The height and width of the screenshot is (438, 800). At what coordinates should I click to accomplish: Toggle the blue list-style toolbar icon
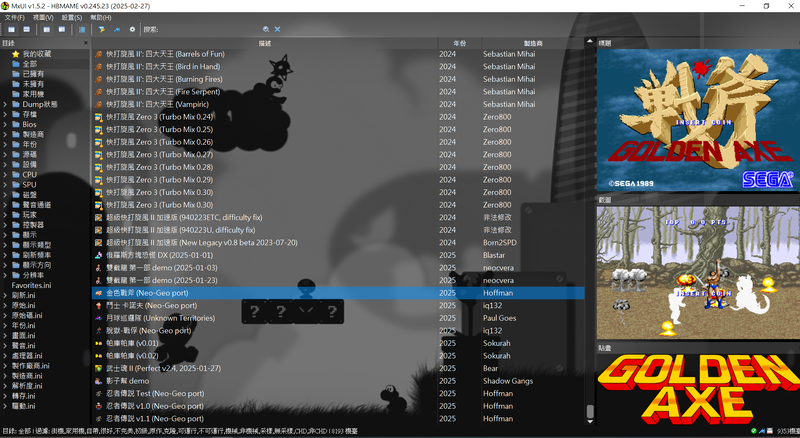pos(82,30)
